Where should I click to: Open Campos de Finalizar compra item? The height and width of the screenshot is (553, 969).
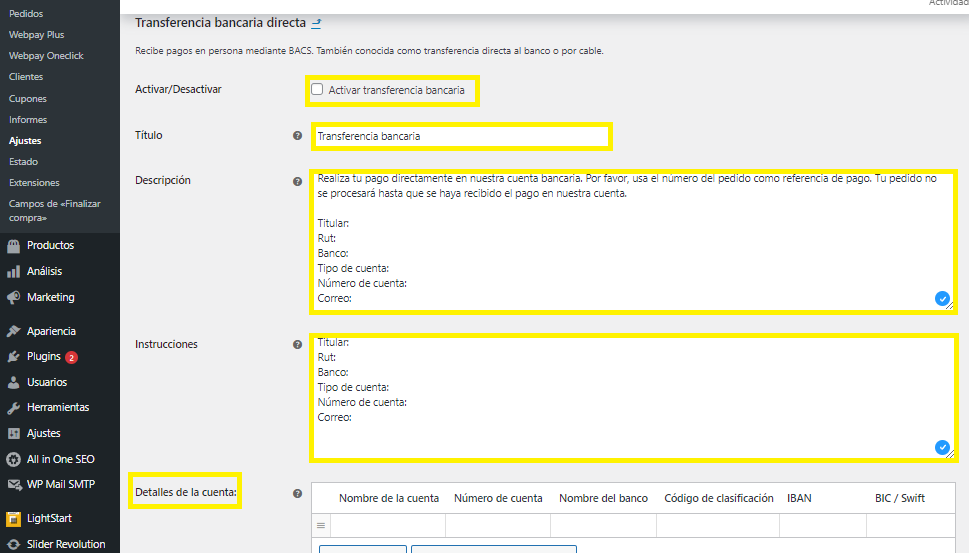[x=54, y=210]
